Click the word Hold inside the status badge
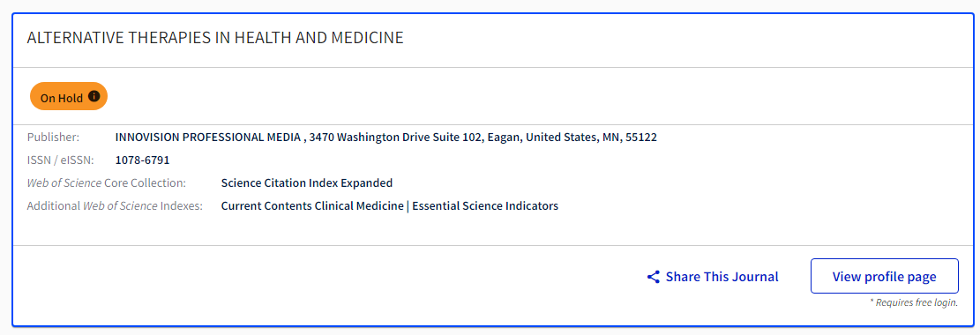Screen dimensions: 980x335 coord(71,98)
